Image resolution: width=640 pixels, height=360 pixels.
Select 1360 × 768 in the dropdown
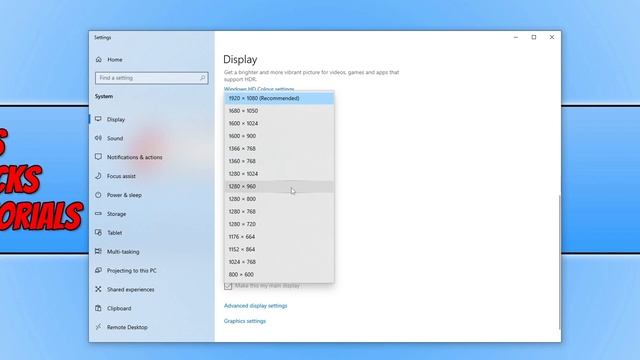tap(279, 161)
